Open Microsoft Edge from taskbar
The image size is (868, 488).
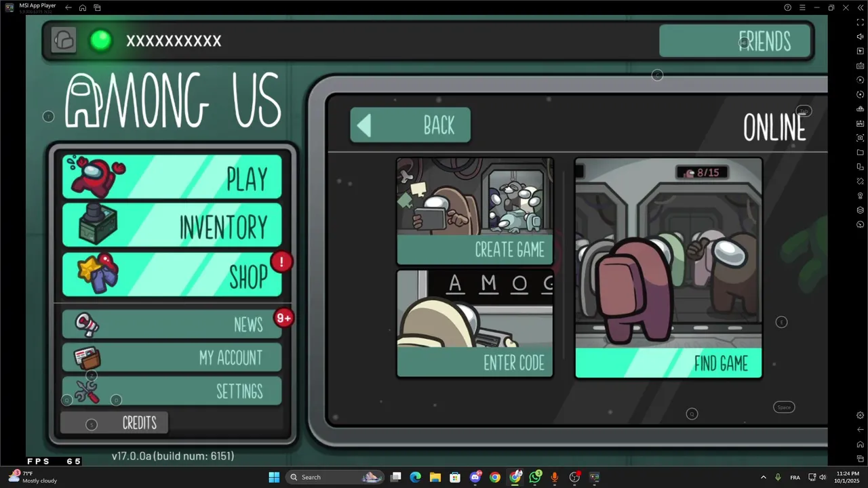pyautogui.click(x=416, y=477)
